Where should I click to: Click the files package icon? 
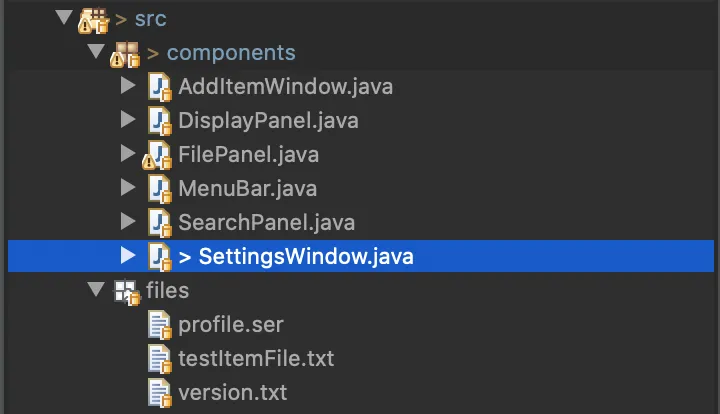click(x=126, y=291)
